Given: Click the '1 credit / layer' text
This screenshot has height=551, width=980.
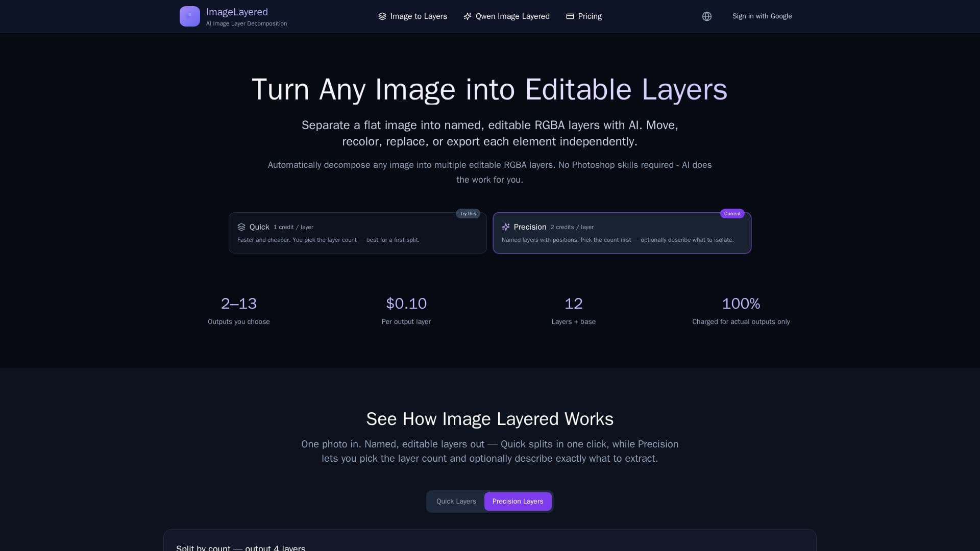Looking at the screenshot, I should click(x=293, y=227).
